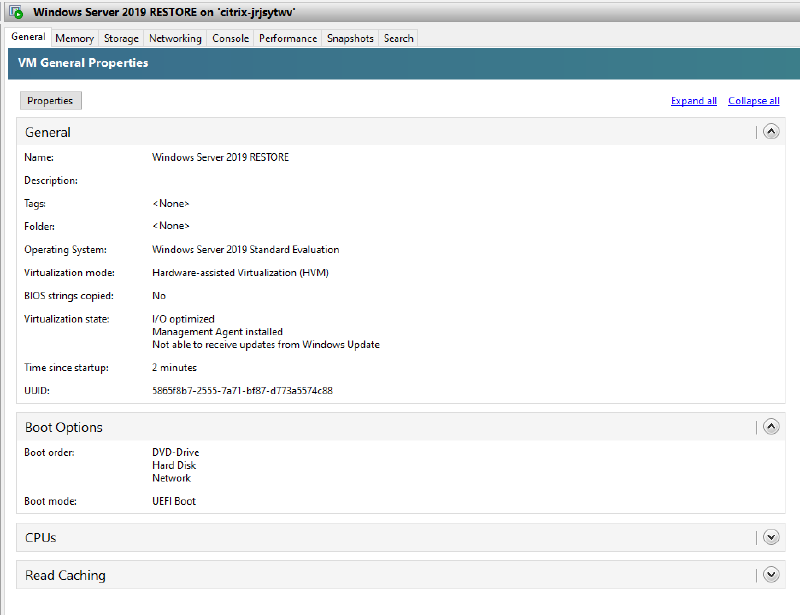Click Hardware-assisted Virtualization (HVM) value
Screen dimensions: 800x615
pos(240,273)
